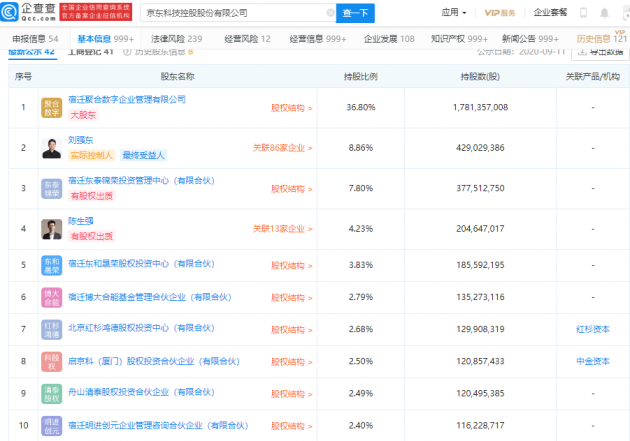Expand 关联13家企业 for 陈生强
630x441 pixels.
click(283, 228)
